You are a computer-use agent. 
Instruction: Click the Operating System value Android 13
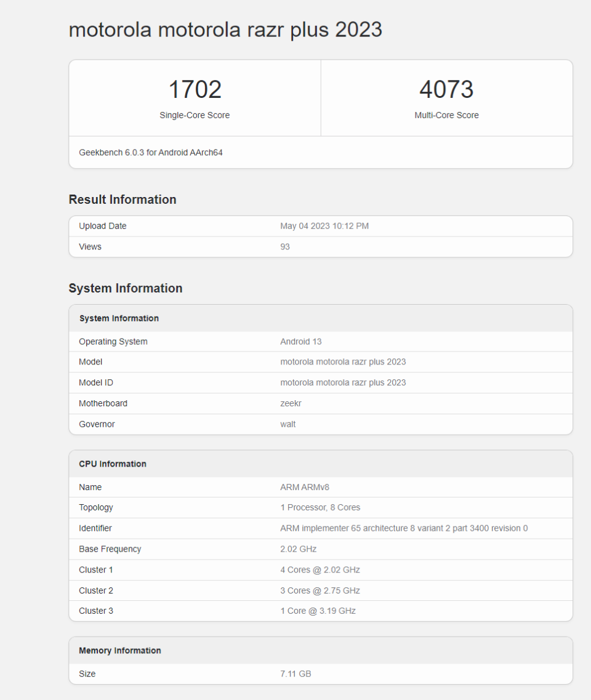pyautogui.click(x=301, y=342)
